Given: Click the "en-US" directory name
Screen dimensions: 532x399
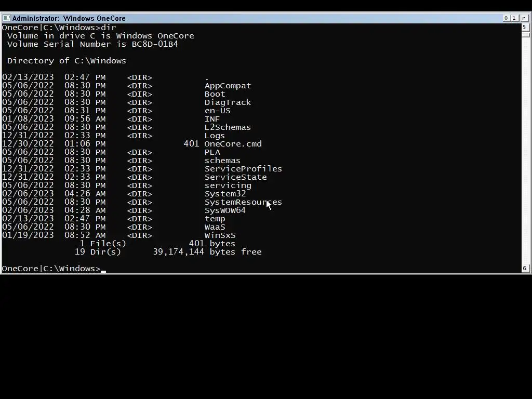Looking at the screenshot, I should 218,111.
